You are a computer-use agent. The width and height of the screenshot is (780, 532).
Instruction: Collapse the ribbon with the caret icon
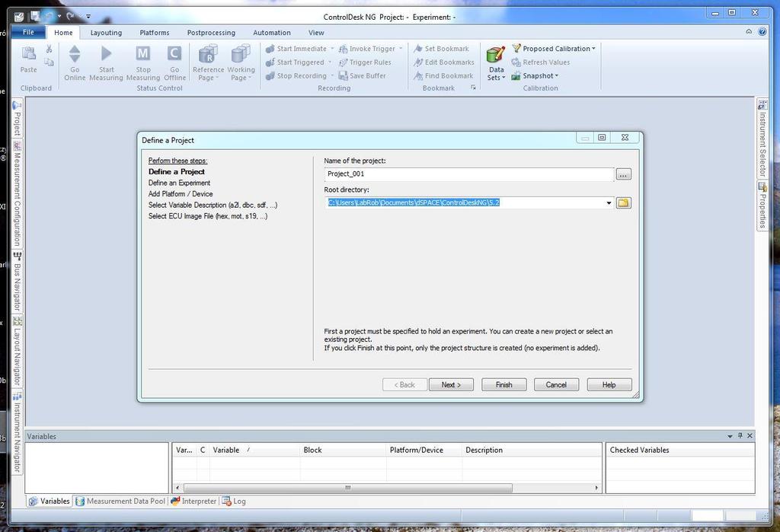point(749,31)
